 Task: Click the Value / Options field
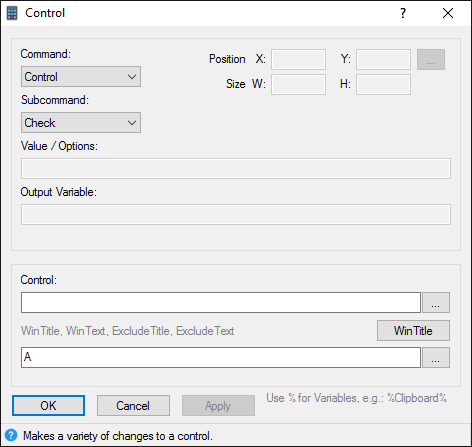(x=236, y=169)
